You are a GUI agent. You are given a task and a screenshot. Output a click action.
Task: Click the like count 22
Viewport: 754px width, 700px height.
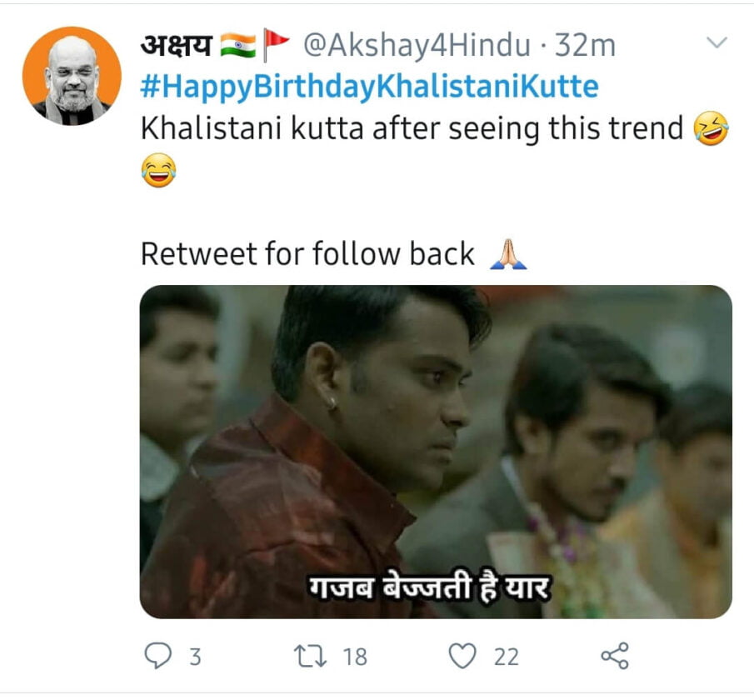[x=506, y=657]
